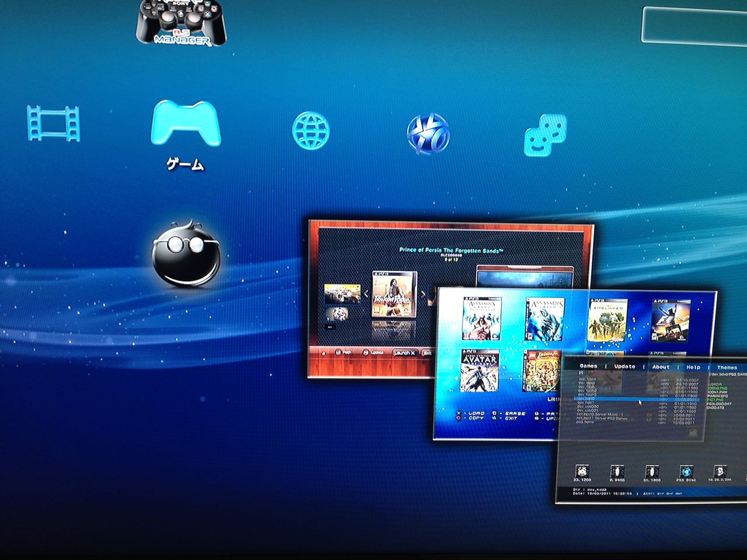Click the Launch X button in wooden preview
Image resolution: width=747 pixels, height=560 pixels.
point(405,352)
